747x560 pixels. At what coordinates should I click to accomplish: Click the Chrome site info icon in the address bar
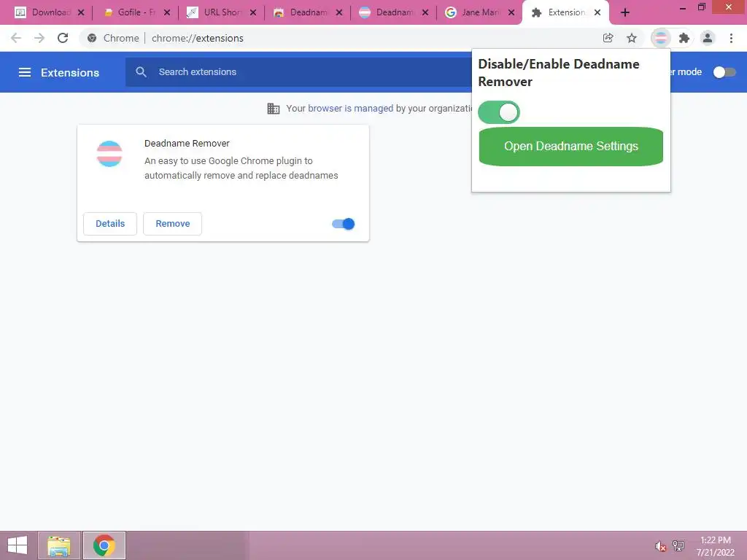[92, 38]
